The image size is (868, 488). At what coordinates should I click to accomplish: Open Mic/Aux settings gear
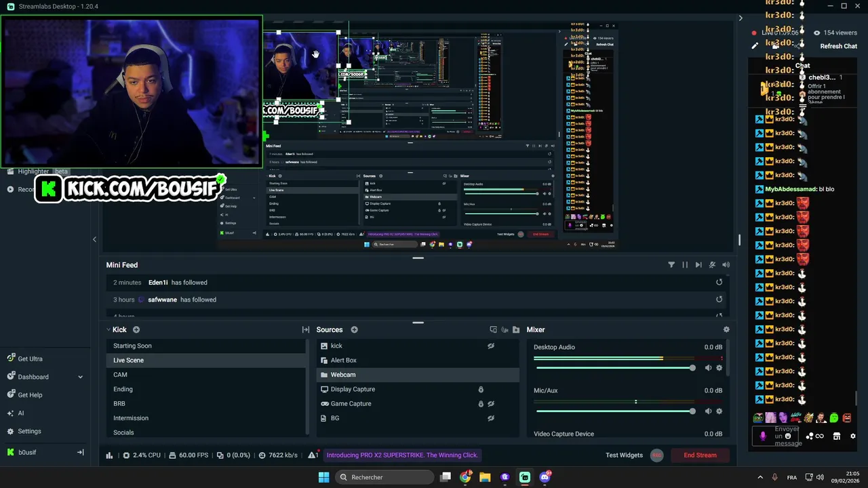pos(719,411)
